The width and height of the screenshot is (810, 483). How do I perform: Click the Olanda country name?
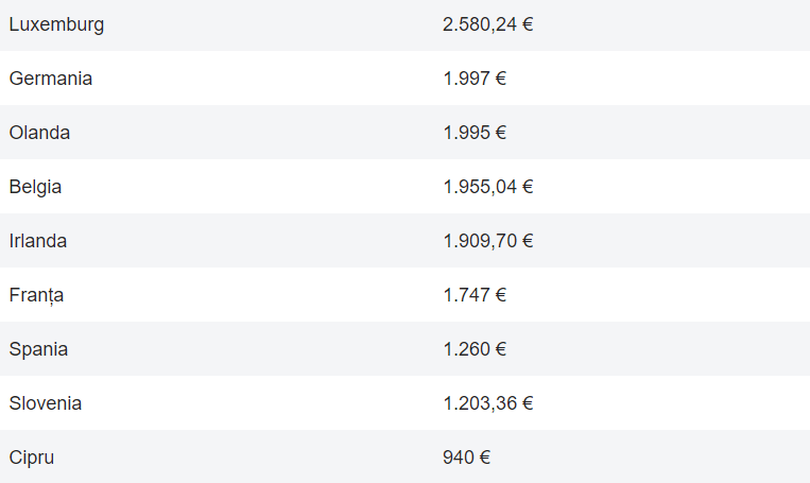coord(39,132)
